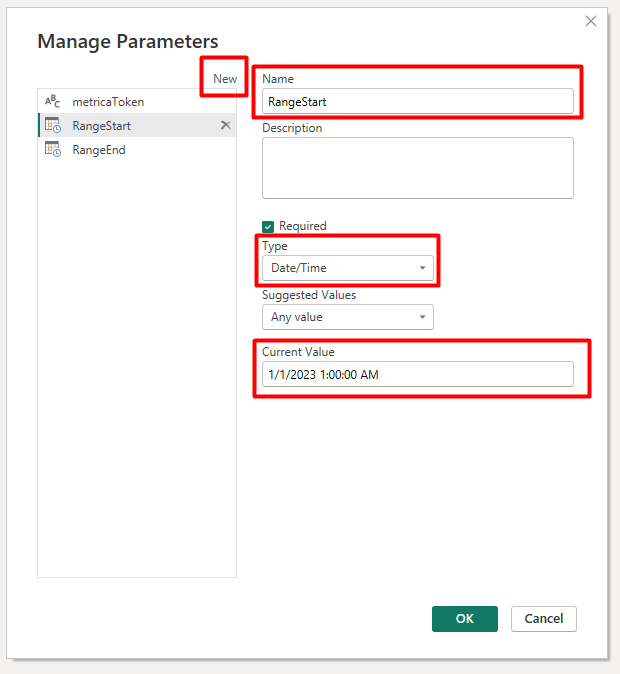Select the RangeStart parameter name

101,126
